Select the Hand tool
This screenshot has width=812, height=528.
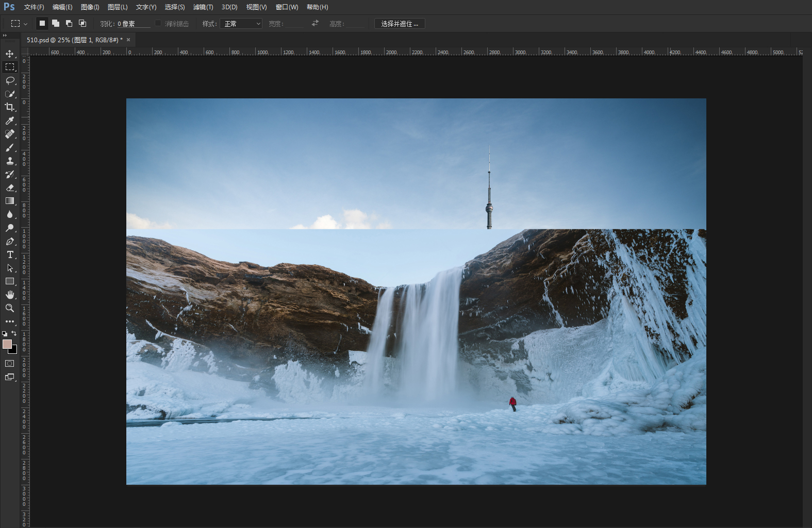click(10, 295)
